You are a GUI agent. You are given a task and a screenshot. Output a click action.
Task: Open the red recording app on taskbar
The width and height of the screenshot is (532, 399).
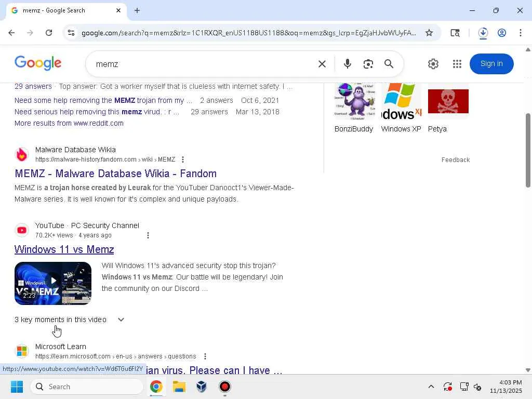pyautogui.click(x=224, y=387)
